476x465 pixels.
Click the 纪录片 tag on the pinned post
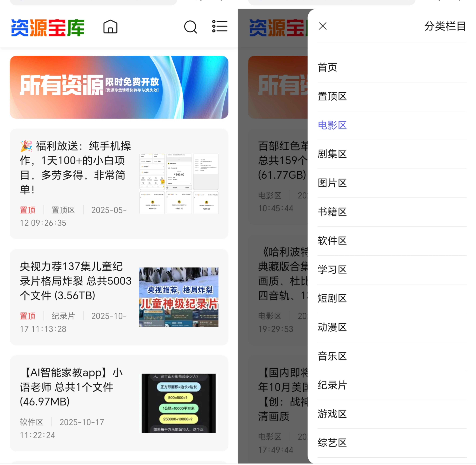coord(63,316)
